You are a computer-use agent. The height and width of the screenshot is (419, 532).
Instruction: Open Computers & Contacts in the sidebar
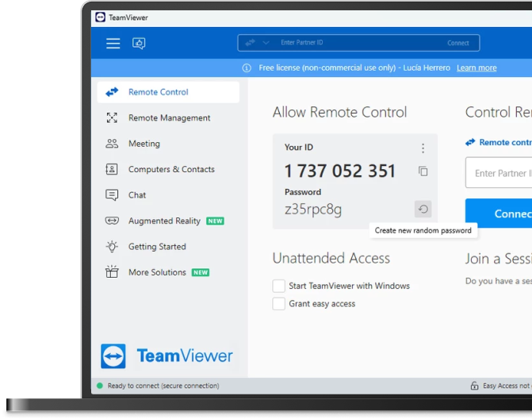[171, 169]
